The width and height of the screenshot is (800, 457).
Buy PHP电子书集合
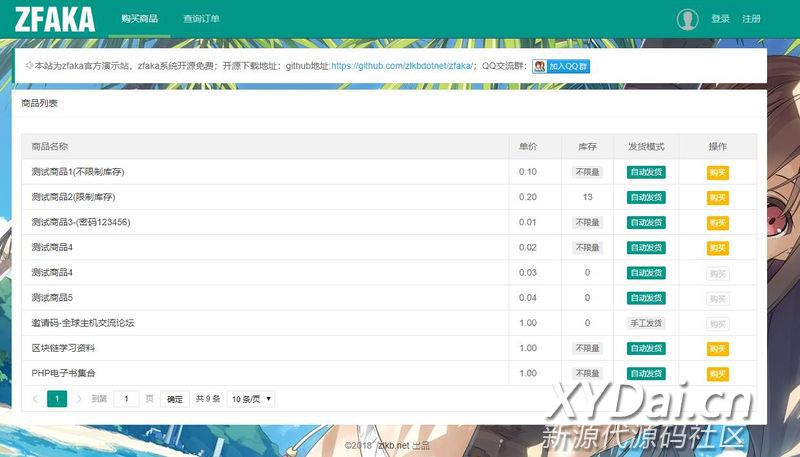pyautogui.click(x=717, y=374)
